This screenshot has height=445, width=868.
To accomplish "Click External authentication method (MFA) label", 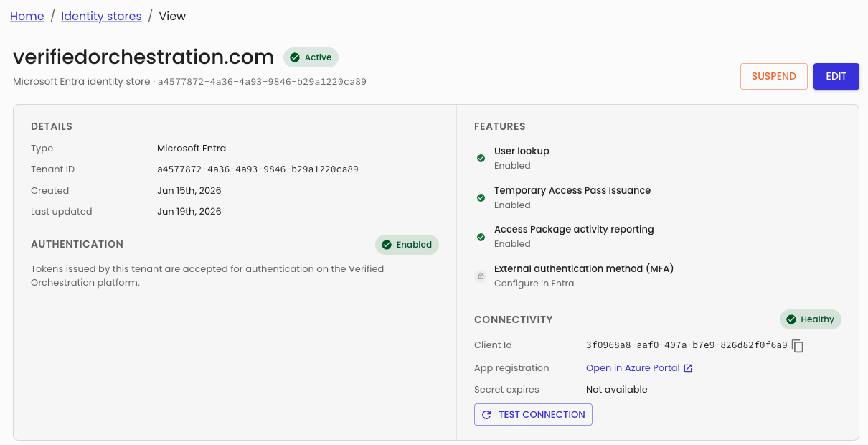I will coord(584,269).
